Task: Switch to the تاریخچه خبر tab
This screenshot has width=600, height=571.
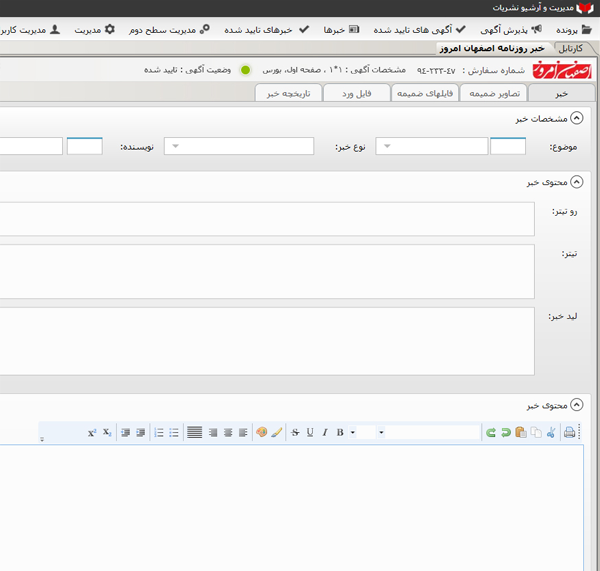Action: click(289, 93)
